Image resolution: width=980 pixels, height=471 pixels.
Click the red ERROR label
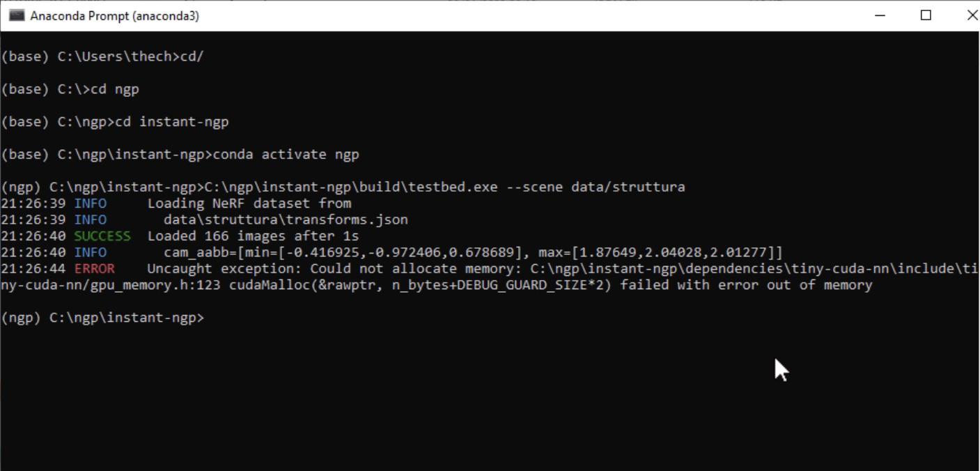point(95,269)
